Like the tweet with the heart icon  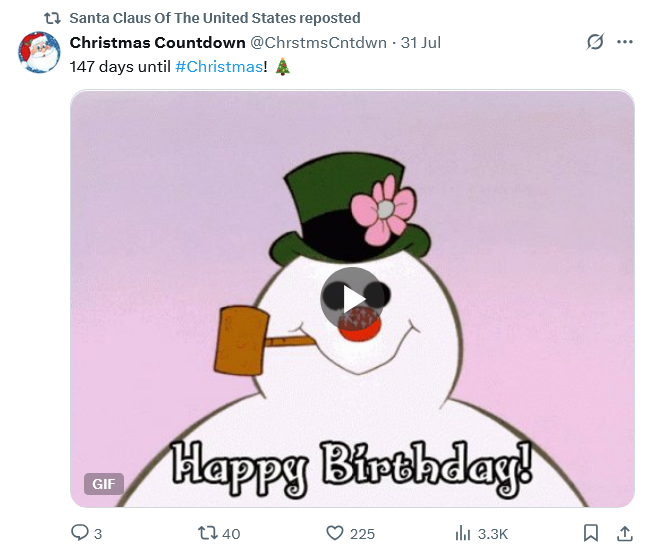tap(336, 533)
